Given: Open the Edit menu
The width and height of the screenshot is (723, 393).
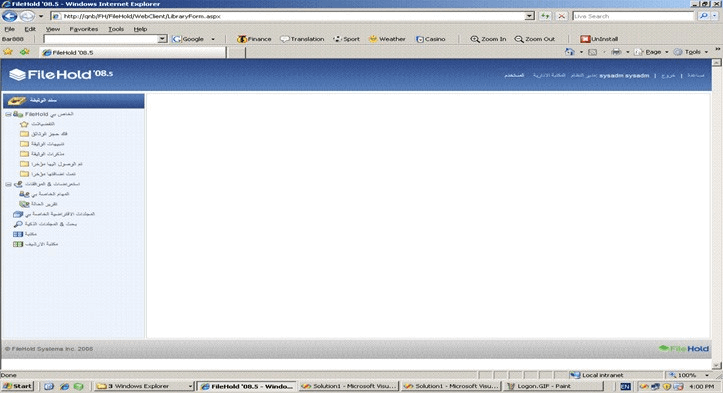Looking at the screenshot, I should (x=30, y=29).
